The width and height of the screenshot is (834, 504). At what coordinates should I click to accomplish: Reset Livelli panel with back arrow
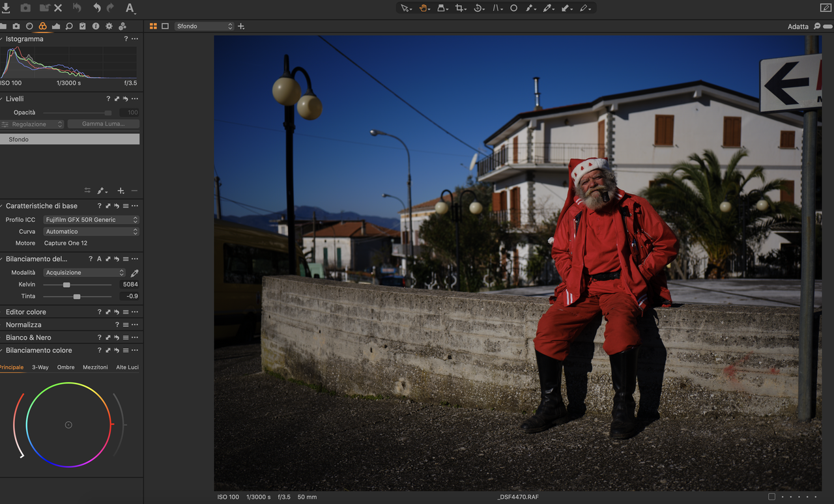125,99
